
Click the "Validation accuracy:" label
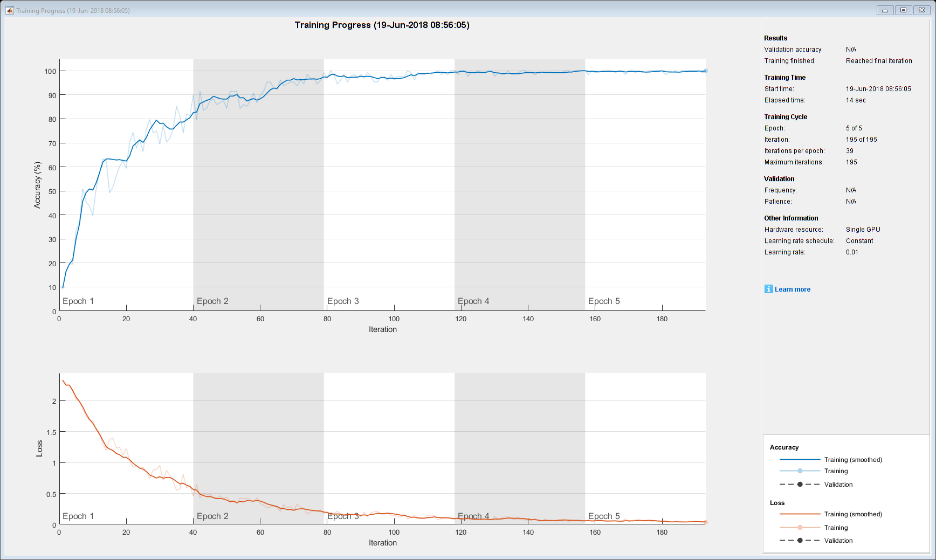click(793, 50)
